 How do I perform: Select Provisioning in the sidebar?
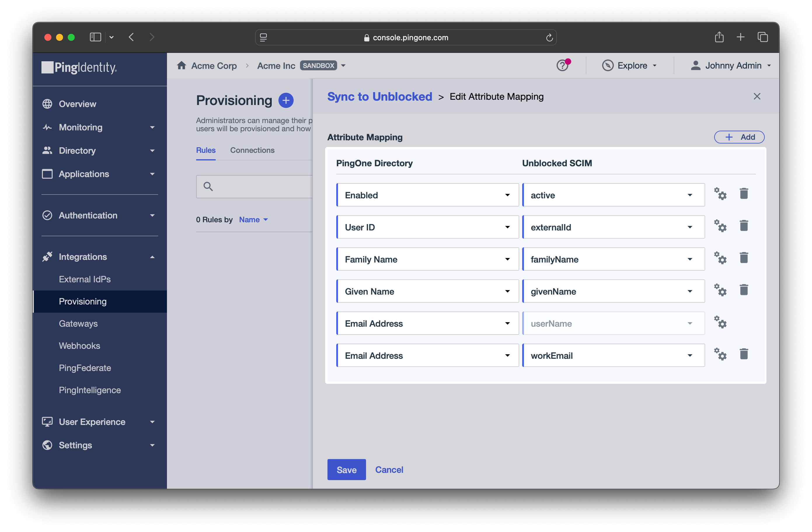click(100, 302)
